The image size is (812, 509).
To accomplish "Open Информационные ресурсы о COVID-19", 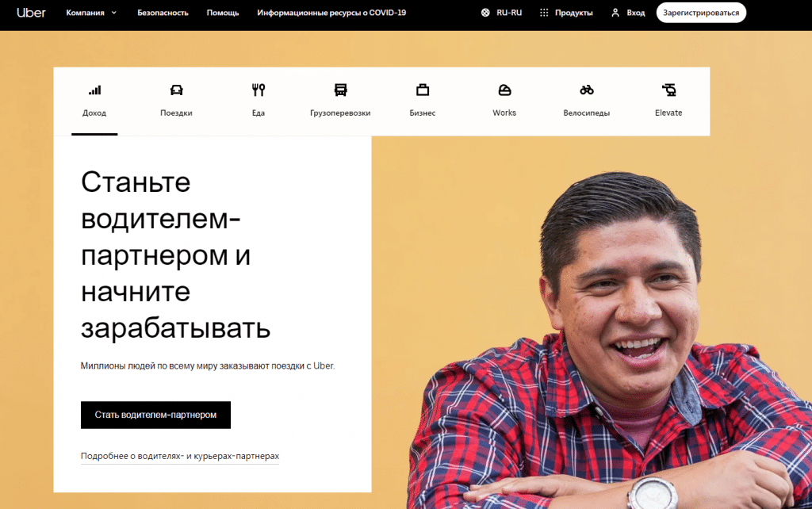I will point(331,13).
